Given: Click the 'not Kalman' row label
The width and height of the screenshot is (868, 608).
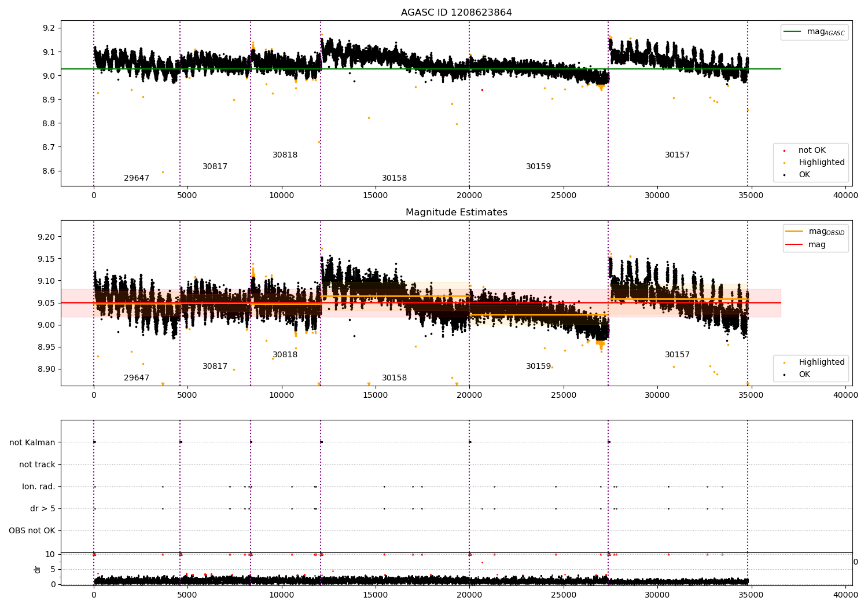Looking at the screenshot, I should (32, 443).
